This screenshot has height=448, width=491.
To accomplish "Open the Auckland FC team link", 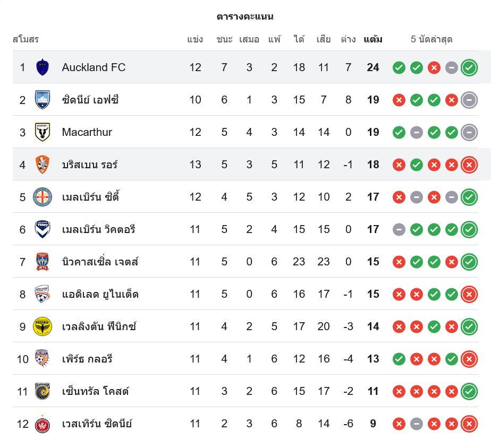I will (94, 67).
